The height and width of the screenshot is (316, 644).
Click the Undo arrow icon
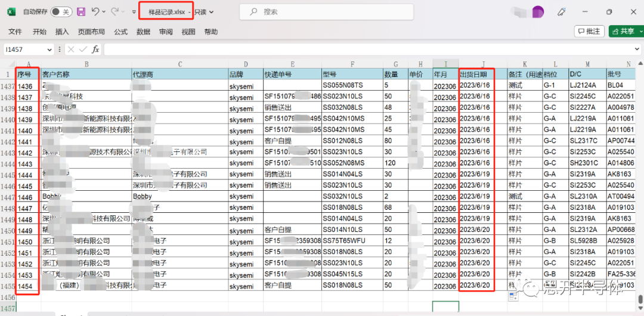(x=95, y=12)
